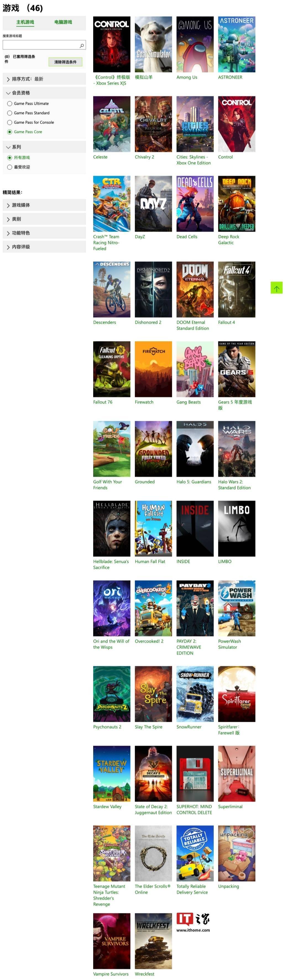Viewport: 285px width, 980px height.
Task: Click the search magnifier icon
Action: pyautogui.click(x=82, y=46)
